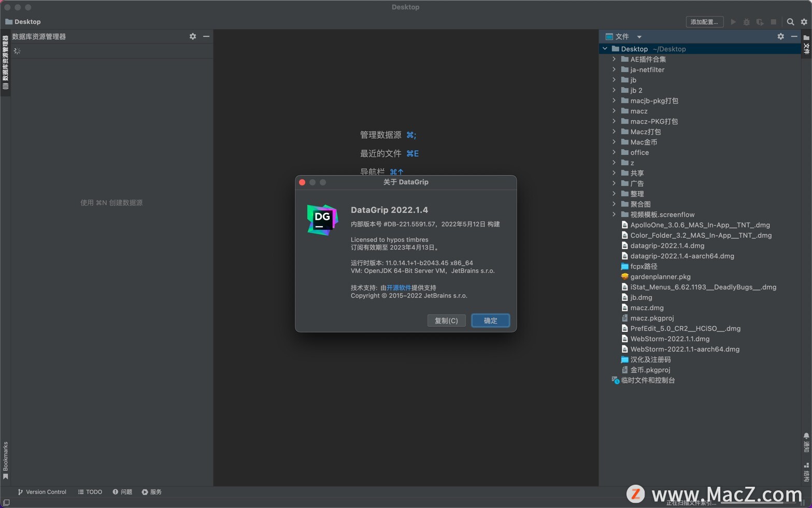The width and height of the screenshot is (812, 508).
Task: Select the jb.dmg file
Action: pyautogui.click(x=637, y=297)
